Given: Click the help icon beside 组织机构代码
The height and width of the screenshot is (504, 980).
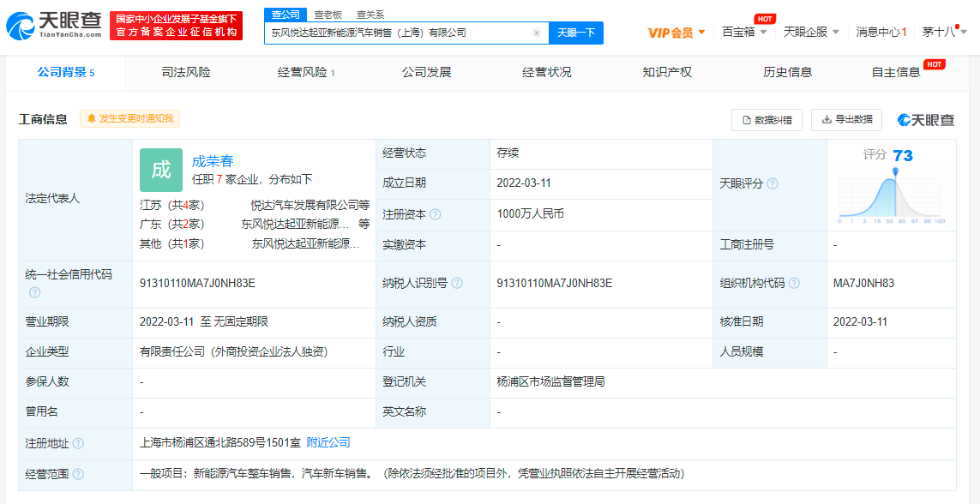Looking at the screenshot, I should coord(792,283).
